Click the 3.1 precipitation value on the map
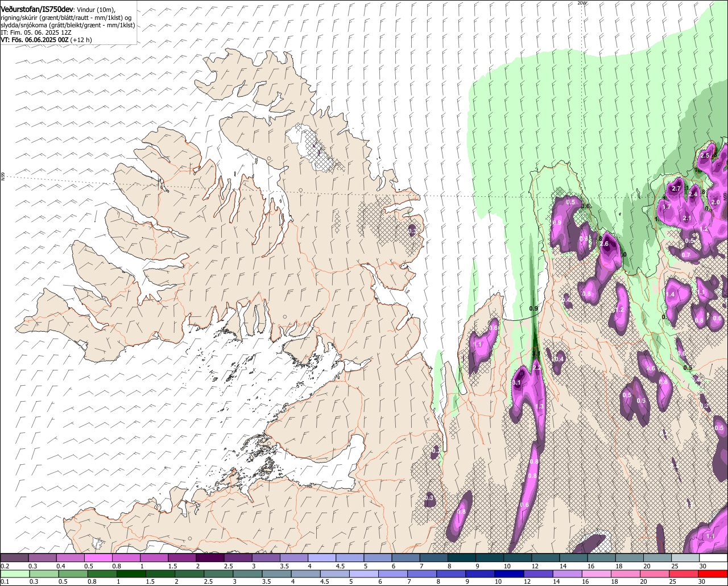The width and height of the screenshot is (728, 586). [516, 383]
